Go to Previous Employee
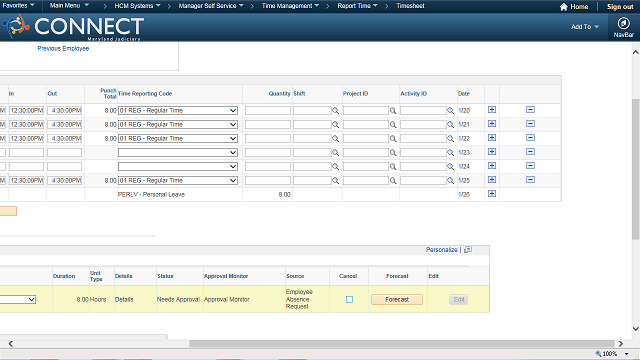 pos(63,49)
